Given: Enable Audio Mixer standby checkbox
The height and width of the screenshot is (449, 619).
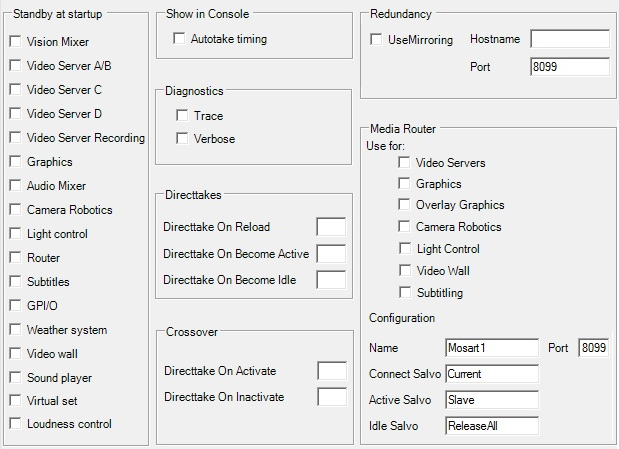Looking at the screenshot, I should click(15, 186).
